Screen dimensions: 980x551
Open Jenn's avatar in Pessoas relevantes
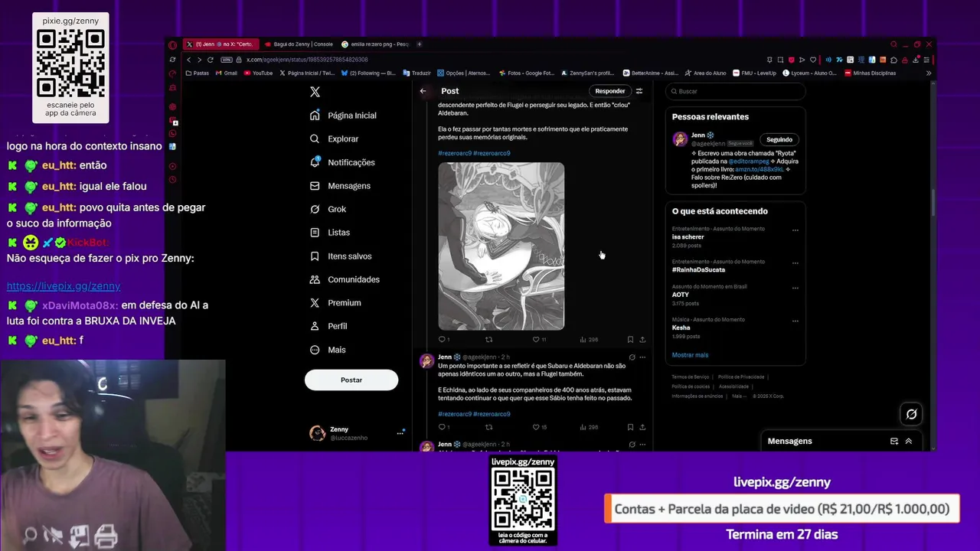click(680, 139)
